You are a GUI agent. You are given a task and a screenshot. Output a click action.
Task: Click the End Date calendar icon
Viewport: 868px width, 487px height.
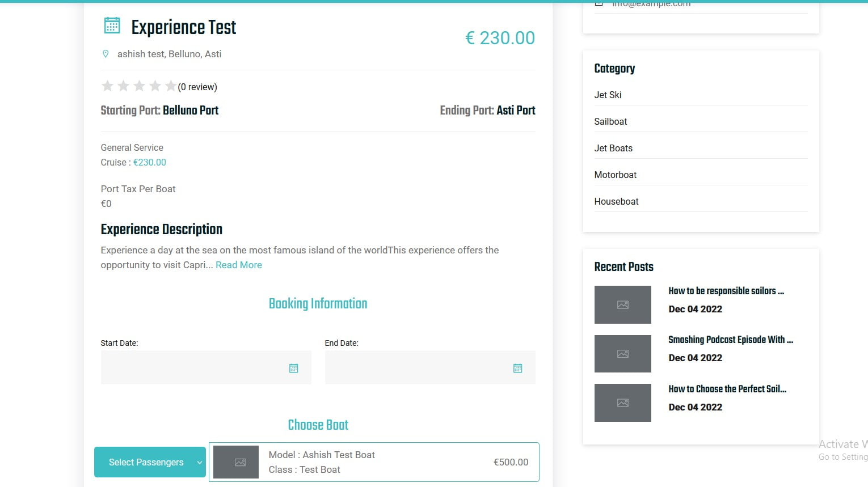(517, 369)
